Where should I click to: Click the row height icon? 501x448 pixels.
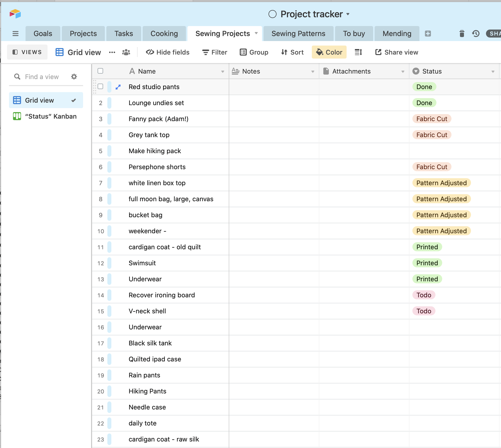coord(358,52)
